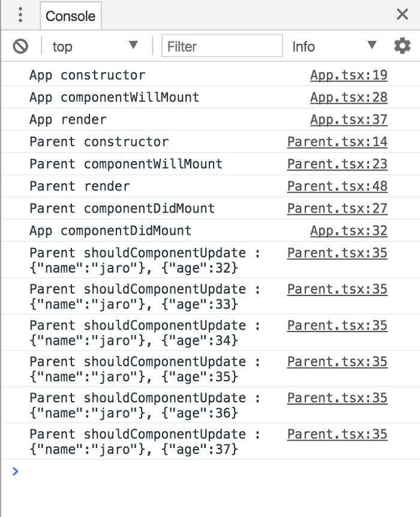Image resolution: width=420 pixels, height=517 pixels.
Task: Close the DevTools drawer
Action: coord(402,14)
